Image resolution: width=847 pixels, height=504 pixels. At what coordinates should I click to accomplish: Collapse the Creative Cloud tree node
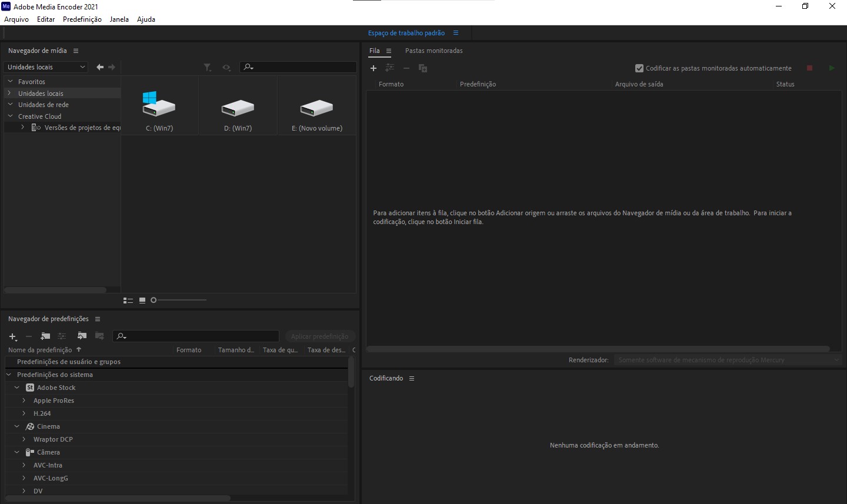[10, 116]
